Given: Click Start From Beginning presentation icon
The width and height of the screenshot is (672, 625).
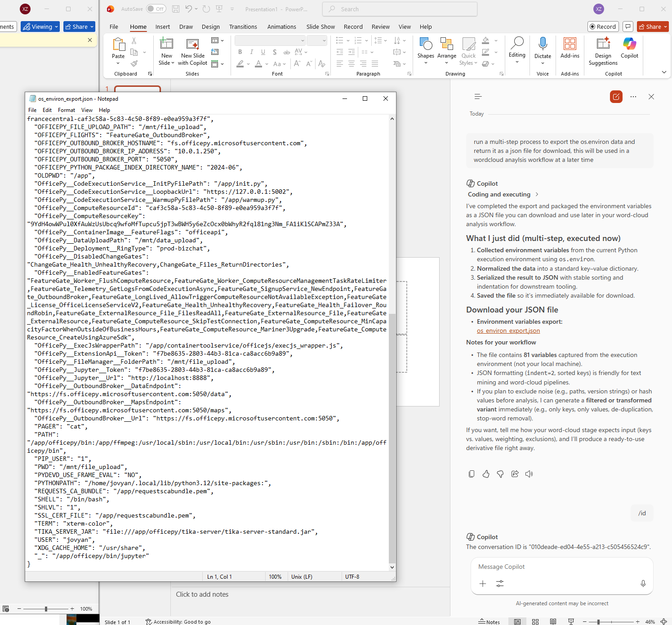Looking at the screenshot, I should 219,9.
